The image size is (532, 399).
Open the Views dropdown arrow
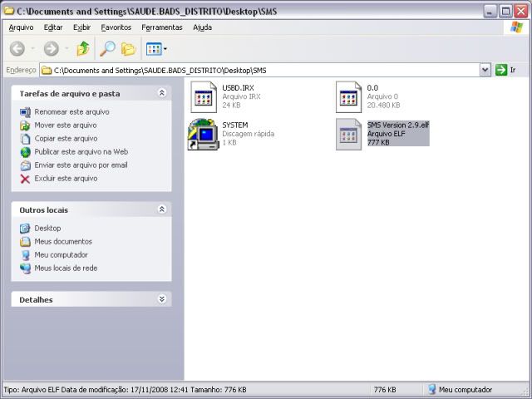coord(165,49)
